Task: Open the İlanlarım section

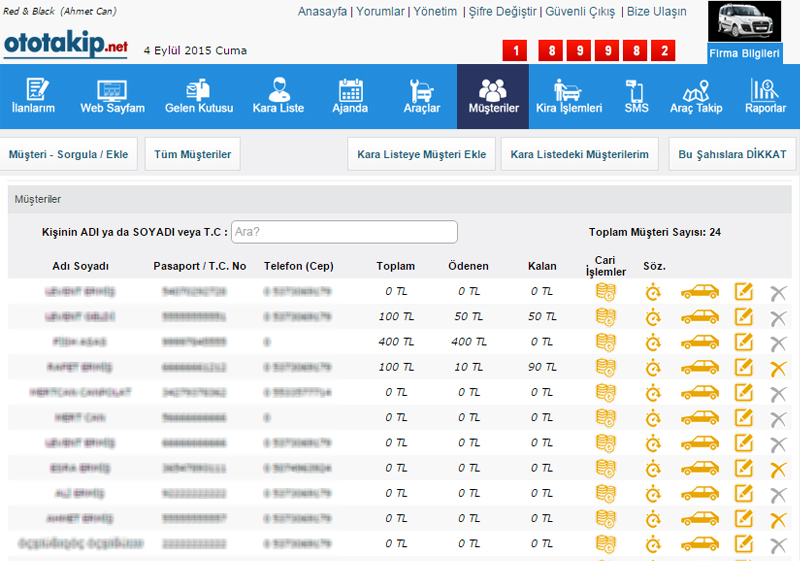Action: point(33,96)
